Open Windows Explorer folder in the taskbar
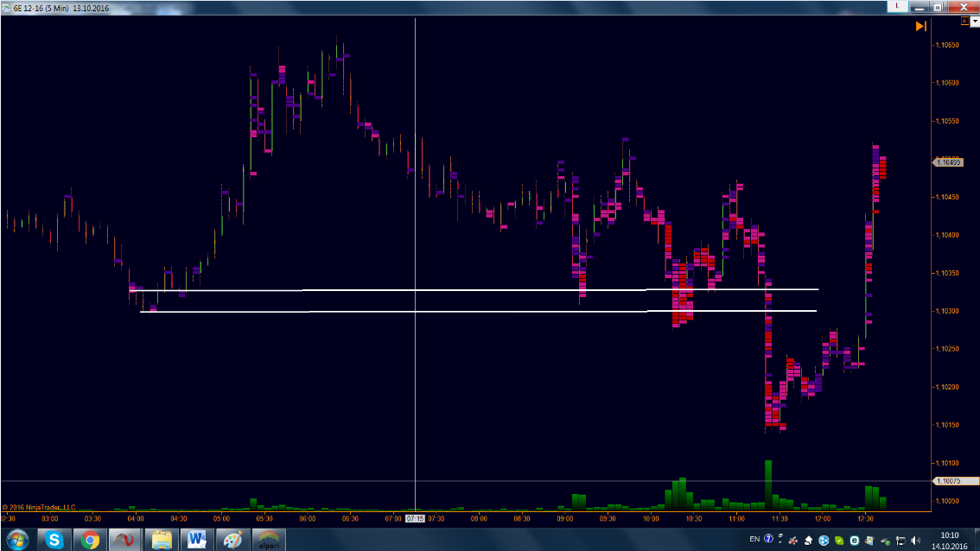Image resolution: width=980 pixels, height=551 pixels. tap(161, 540)
